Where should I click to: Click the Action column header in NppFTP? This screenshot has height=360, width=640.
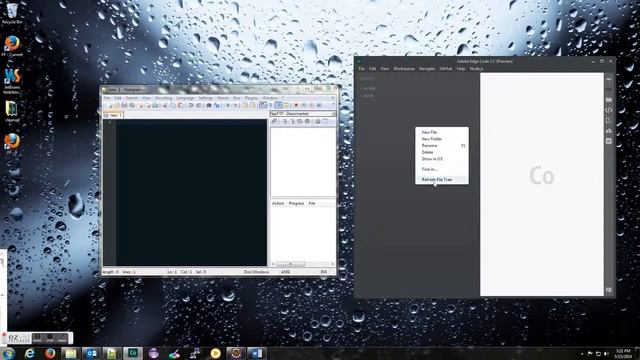point(278,203)
